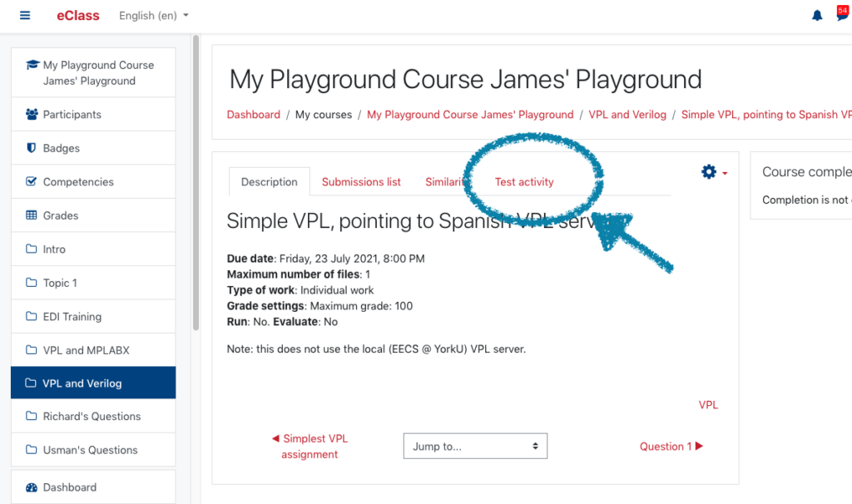
Task: Click the Competencies checkmark icon
Action: tap(32, 181)
